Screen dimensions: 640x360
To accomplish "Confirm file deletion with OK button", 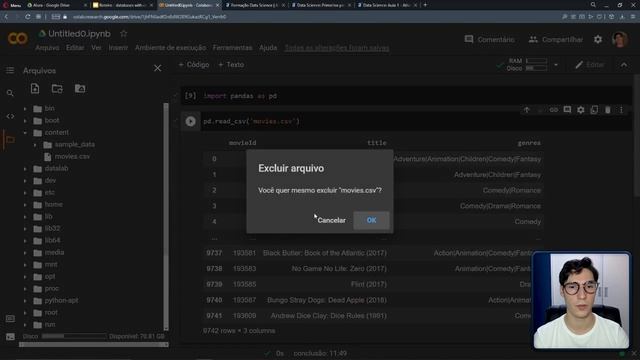I will 371,220.
